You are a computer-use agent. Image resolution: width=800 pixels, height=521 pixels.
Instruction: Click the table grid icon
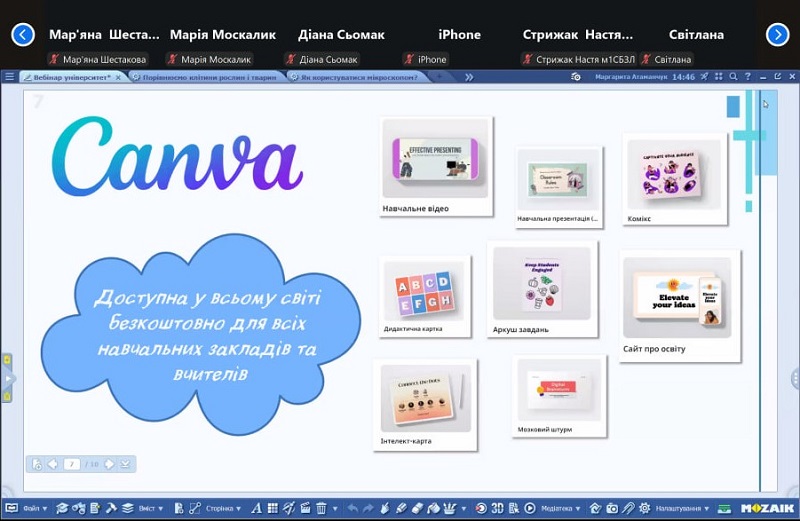click(x=273, y=508)
